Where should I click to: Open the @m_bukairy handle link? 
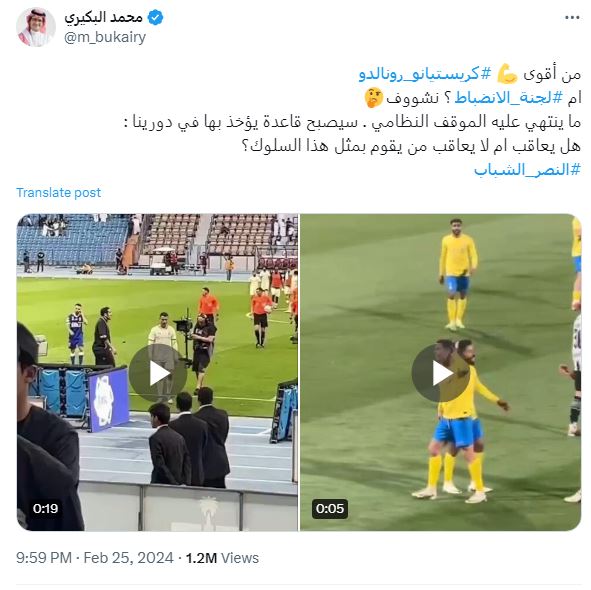[105, 37]
